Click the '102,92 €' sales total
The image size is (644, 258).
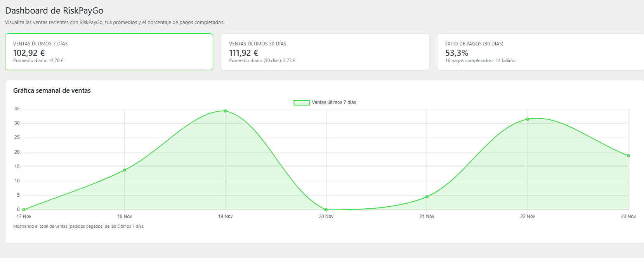pyautogui.click(x=29, y=53)
